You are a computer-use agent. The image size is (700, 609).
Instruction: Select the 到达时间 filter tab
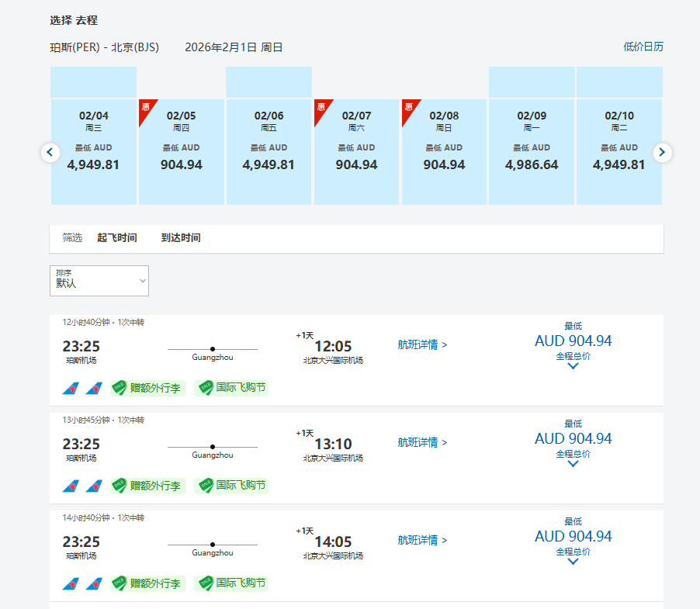tap(181, 238)
